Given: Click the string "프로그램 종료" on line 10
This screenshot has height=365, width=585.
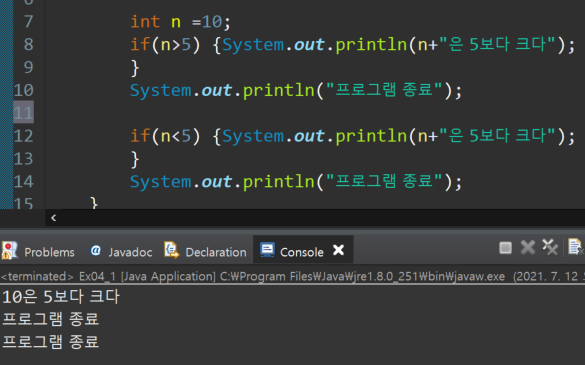Looking at the screenshot, I should coord(384,90).
